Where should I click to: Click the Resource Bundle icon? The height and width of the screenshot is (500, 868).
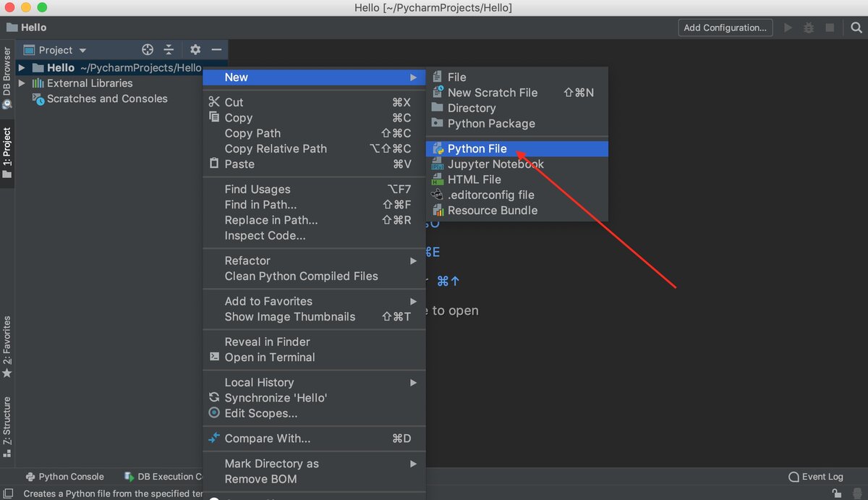(438, 211)
